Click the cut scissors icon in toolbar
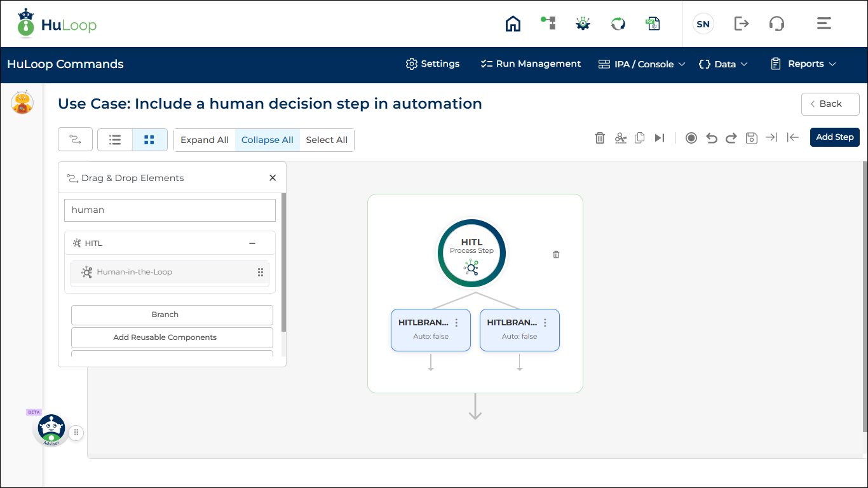The width and height of the screenshot is (868, 488). point(621,138)
